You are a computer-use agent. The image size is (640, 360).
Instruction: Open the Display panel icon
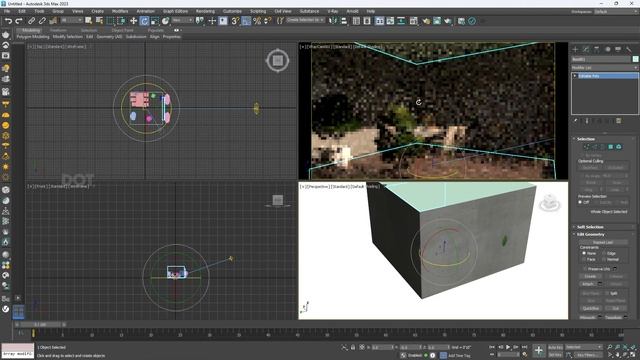tap(618, 49)
